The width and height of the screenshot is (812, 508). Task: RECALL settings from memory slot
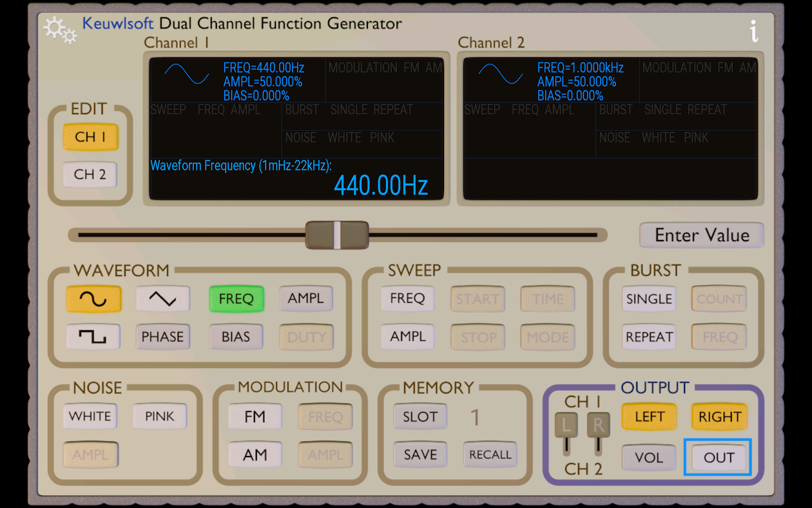click(490, 455)
